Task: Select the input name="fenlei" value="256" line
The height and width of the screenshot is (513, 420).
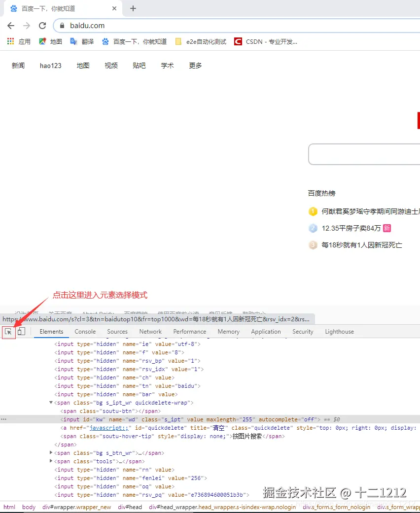Action: (x=131, y=478)
